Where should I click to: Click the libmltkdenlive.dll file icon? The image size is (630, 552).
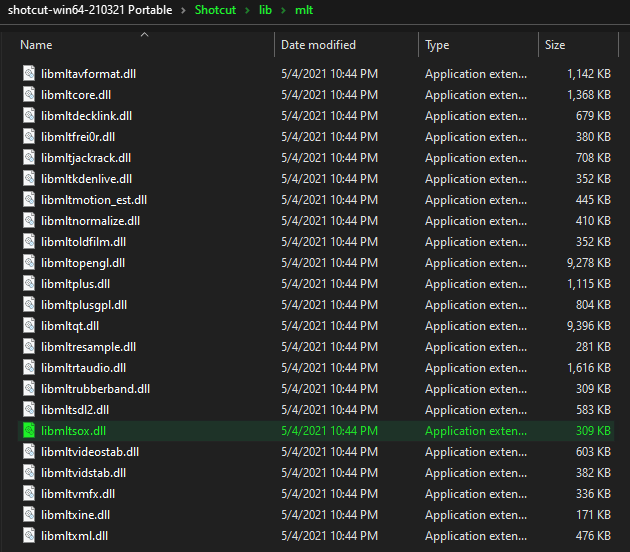tap(29, 178)
